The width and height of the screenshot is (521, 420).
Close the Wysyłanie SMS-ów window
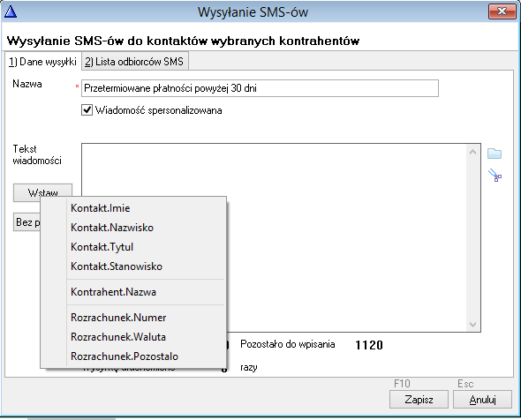tap(502, 11)
